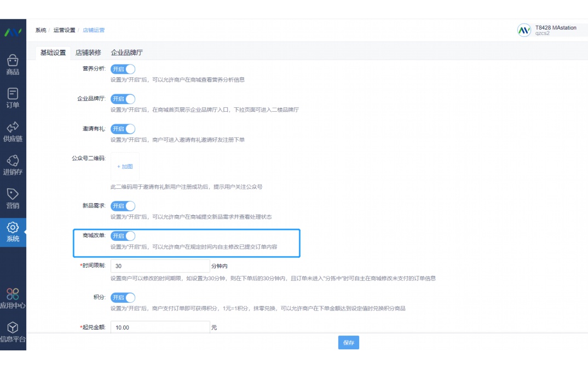This screenshot has width=588, height=369.
Task: Click the 加图 QR code upload area
Action: click(x=124, y=166)
